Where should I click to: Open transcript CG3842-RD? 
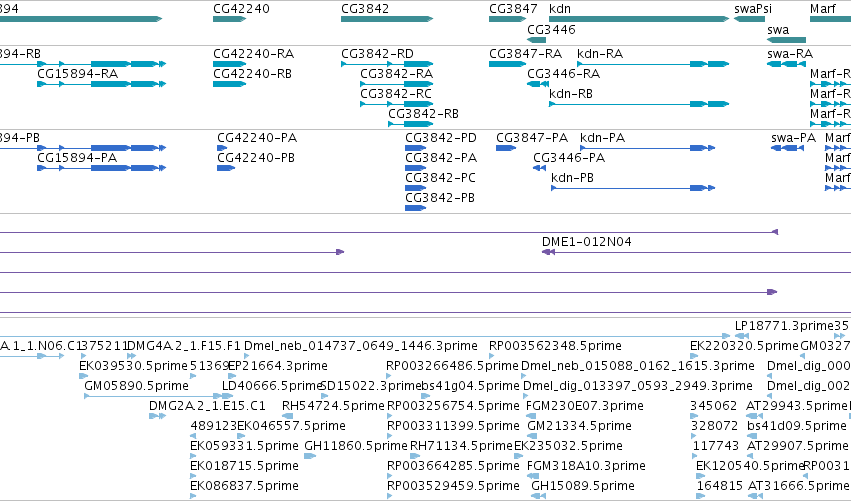tap(377, 54)
